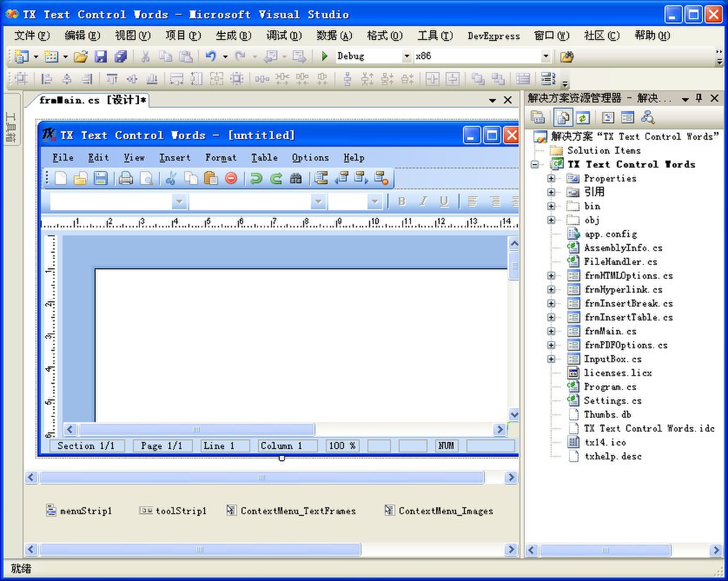Click Visual Studio Save All icon
The height and width of the screenshot is (581, 728).
coord(120,56)
